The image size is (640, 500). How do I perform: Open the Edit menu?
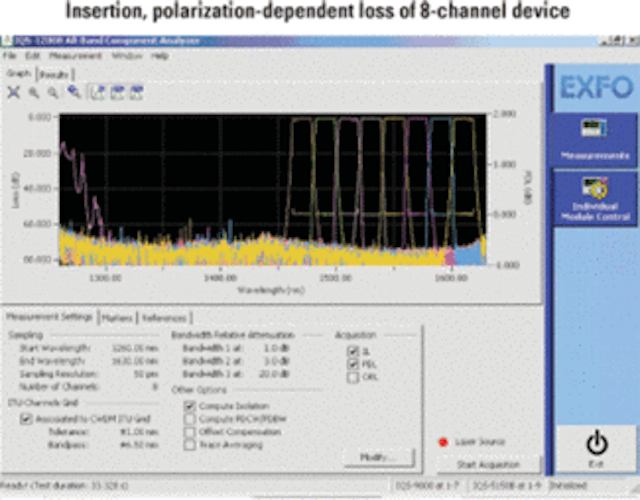(x=32, y=56)
